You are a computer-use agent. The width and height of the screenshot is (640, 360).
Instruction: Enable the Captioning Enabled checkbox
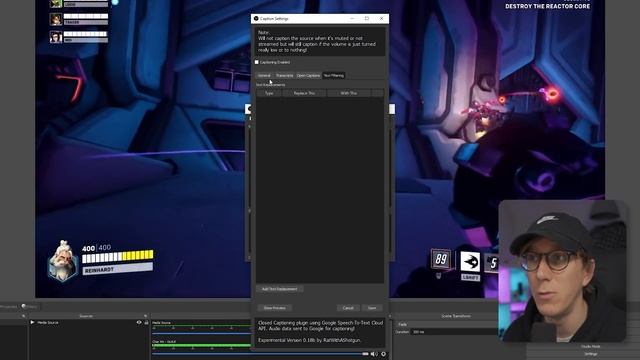point(257,62)
